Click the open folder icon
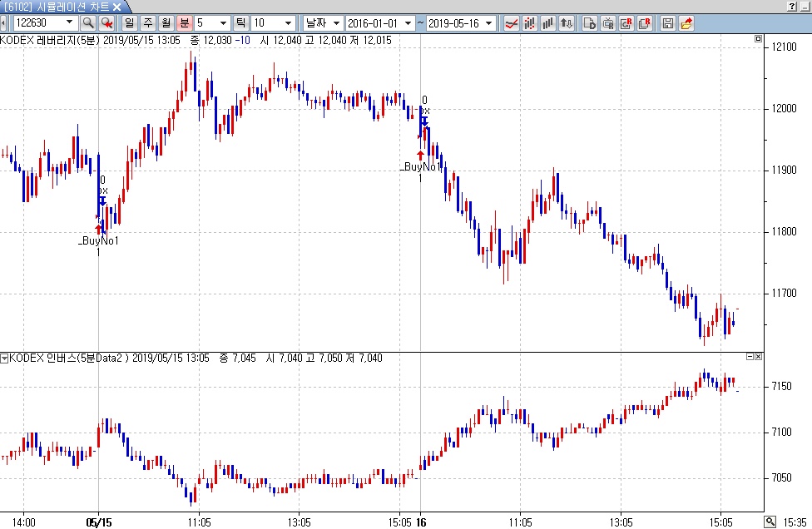Image resolution: width=812 pixels, height=529 pixels. (x=686, y=23)
